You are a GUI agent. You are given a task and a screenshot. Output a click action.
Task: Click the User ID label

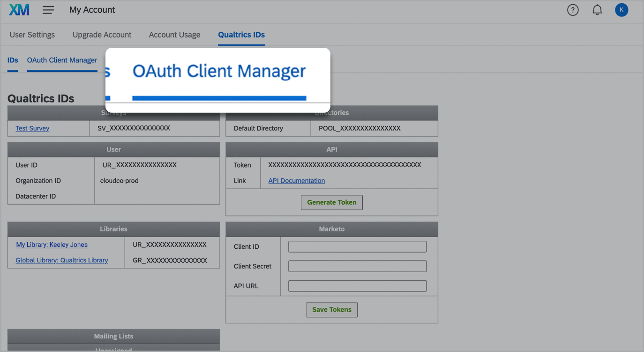(x=27, y=165)
